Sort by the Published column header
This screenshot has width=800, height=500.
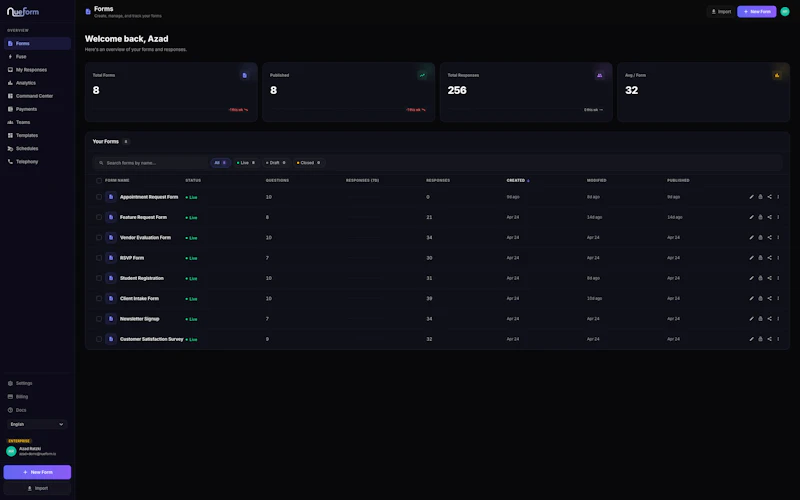(x=678, y=181)
